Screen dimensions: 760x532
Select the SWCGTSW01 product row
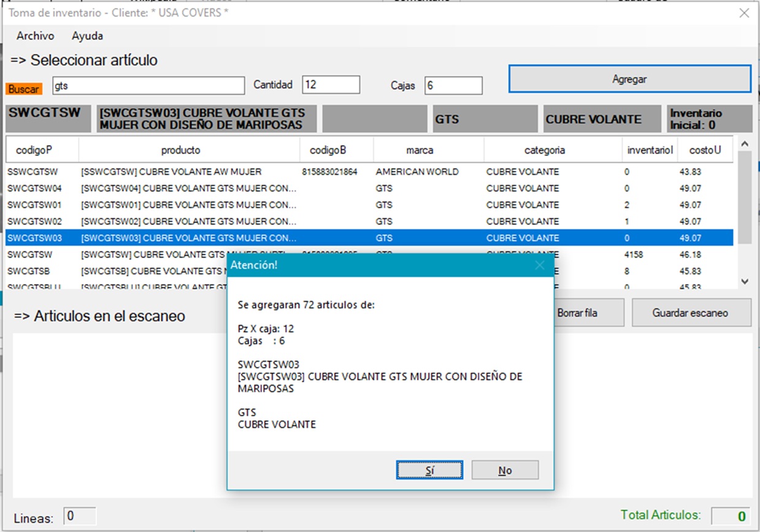(x=184, y=205)
